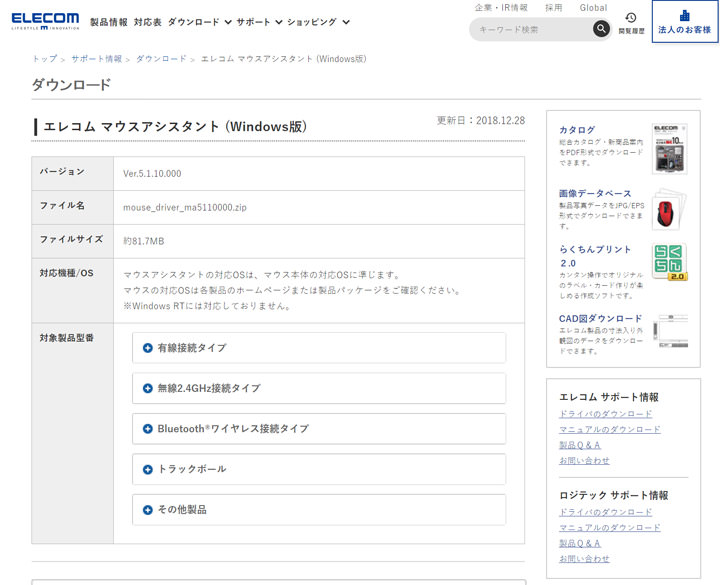Open the ショッピング dropdown menu
This screenshot has height=585, width=720.
(318, 22)
